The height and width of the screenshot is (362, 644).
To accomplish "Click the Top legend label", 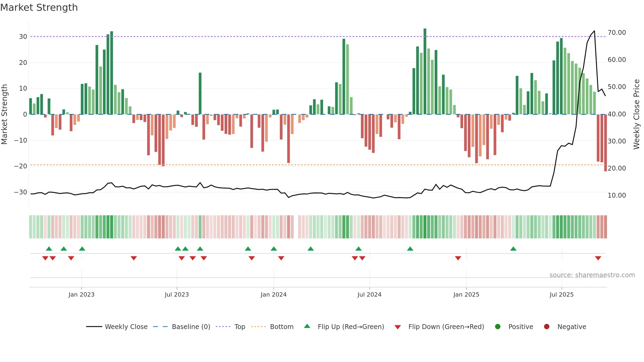I will pos(240,327).
